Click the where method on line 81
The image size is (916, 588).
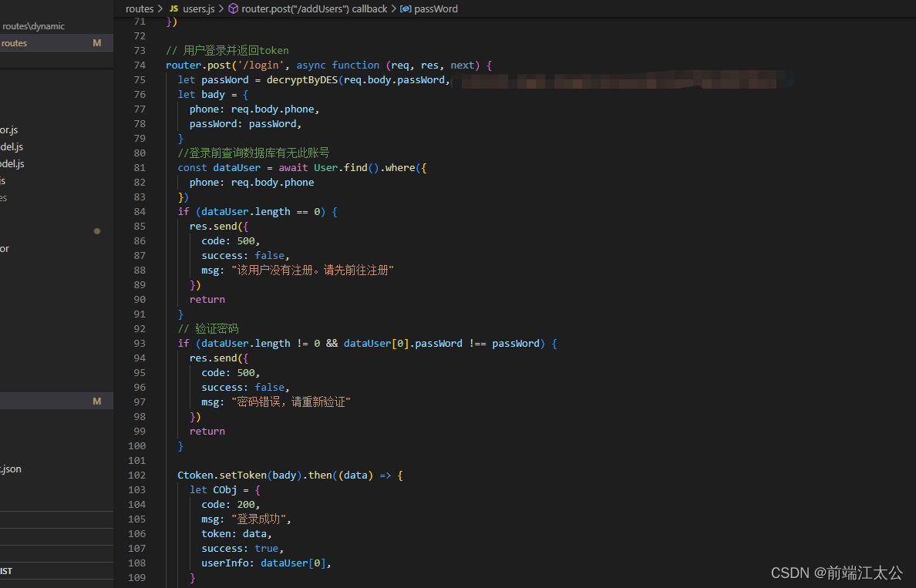pos(400,167)
